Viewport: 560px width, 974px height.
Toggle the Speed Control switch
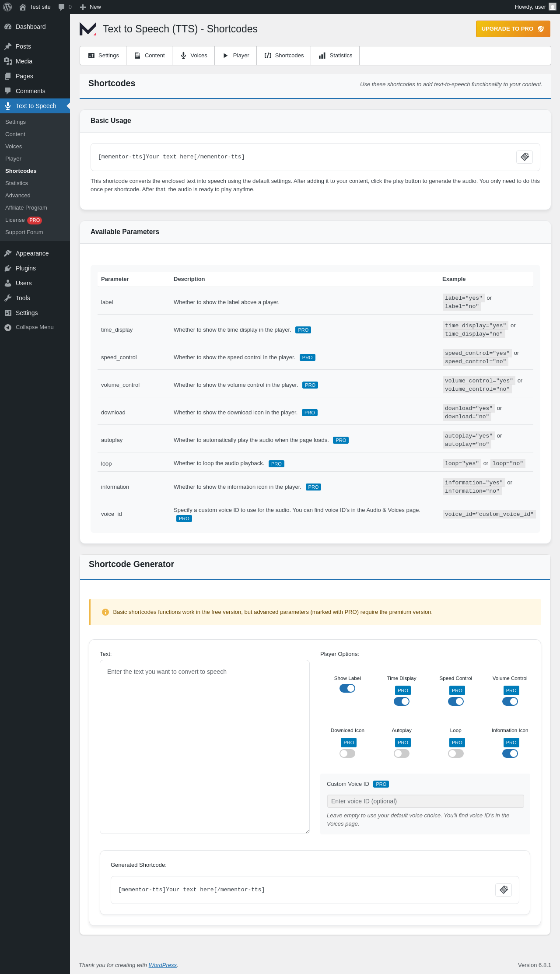[456, 701]
